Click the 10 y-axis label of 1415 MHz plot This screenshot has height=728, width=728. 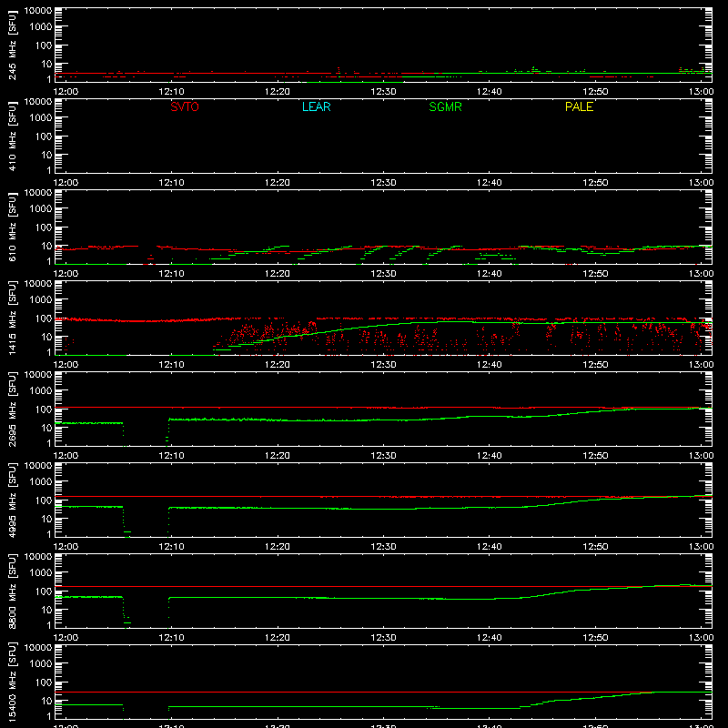point(46,337)
